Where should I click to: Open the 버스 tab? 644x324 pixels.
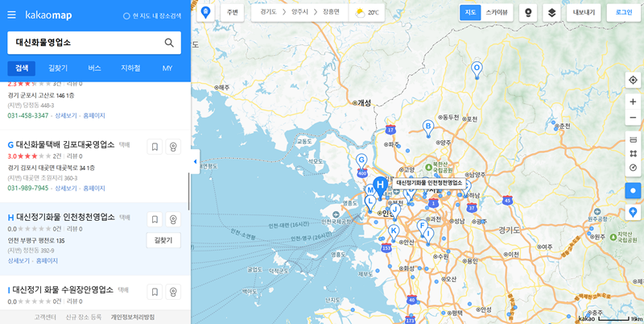[x=94, y=69]
